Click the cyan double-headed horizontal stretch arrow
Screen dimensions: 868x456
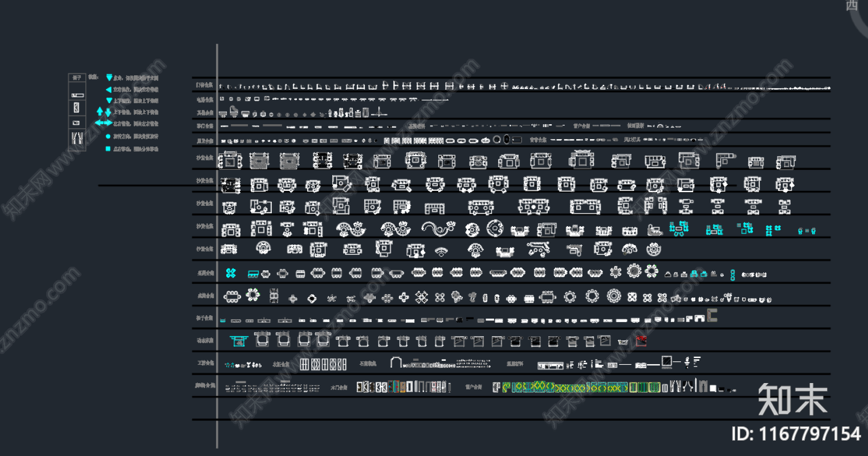[x=103, y=123]
